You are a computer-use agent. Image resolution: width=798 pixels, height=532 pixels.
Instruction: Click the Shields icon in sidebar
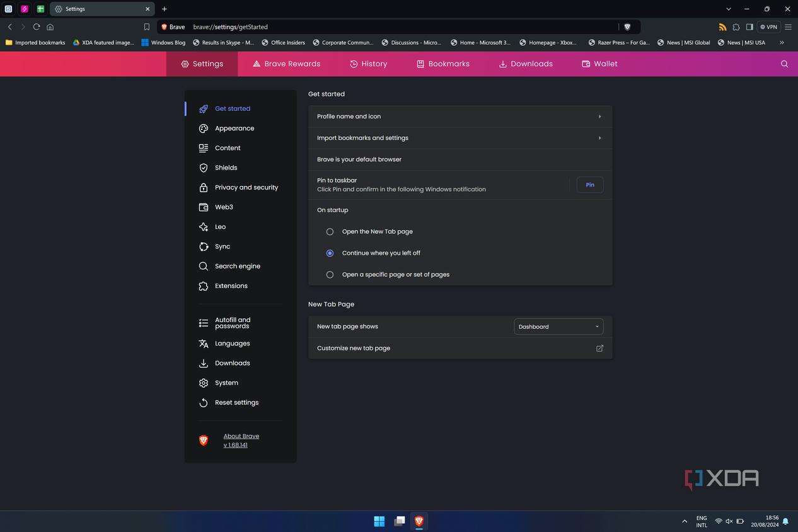pos(204,168)
